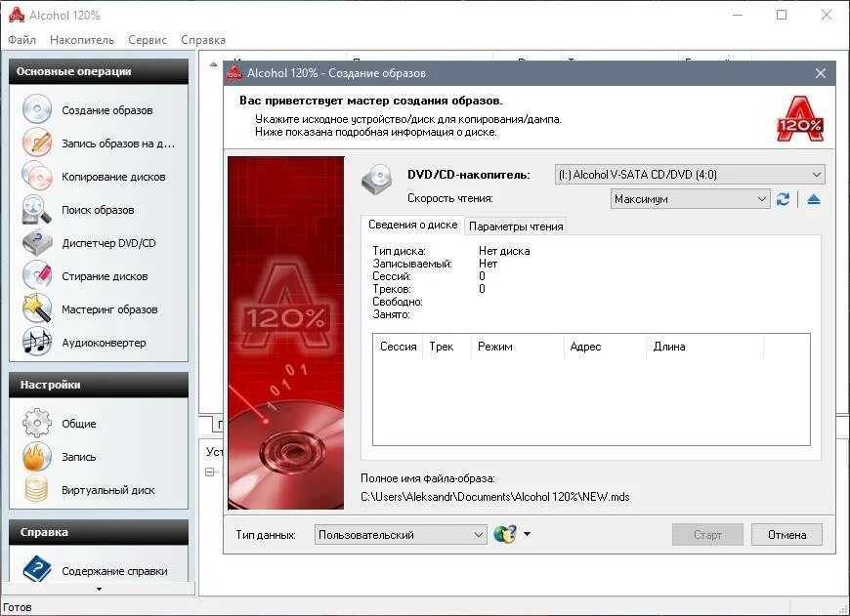The width and height of the screenshot is (850, 616).
Task: Open Создание образов from sidebar label
Action: (x=107, y=110)
